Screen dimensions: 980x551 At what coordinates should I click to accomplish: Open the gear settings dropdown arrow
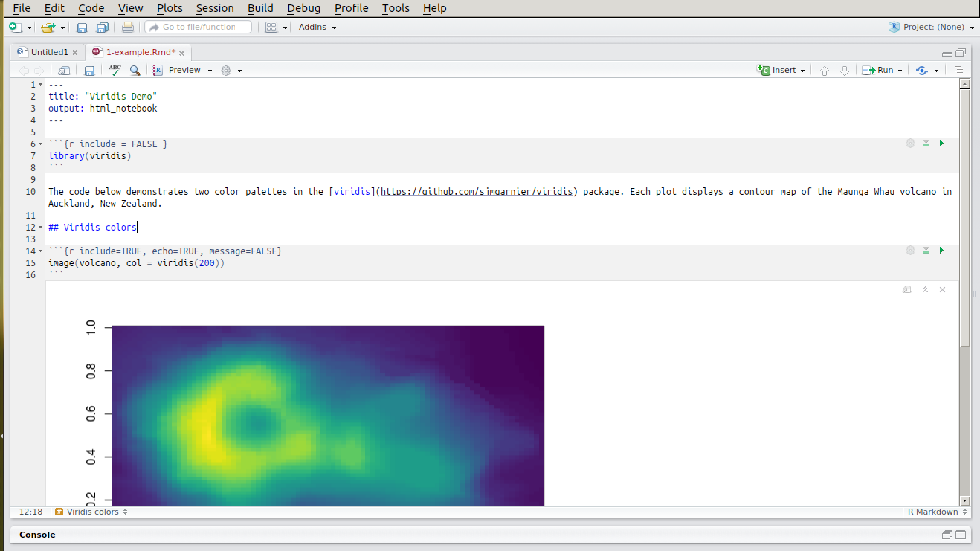pyautogui.click(x=239, y=71)
